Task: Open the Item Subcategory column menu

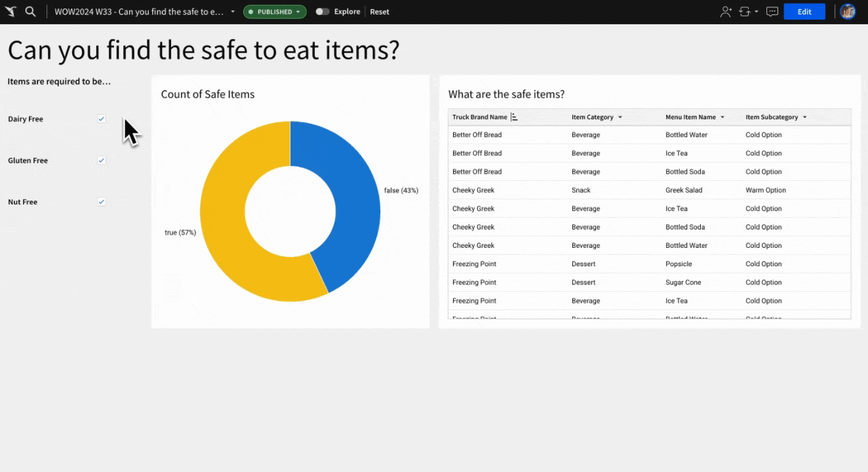Action: pos(804,117)
